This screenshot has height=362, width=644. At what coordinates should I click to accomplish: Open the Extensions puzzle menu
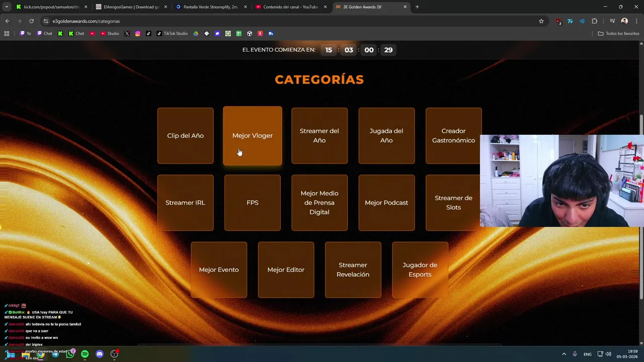point(595,21)
